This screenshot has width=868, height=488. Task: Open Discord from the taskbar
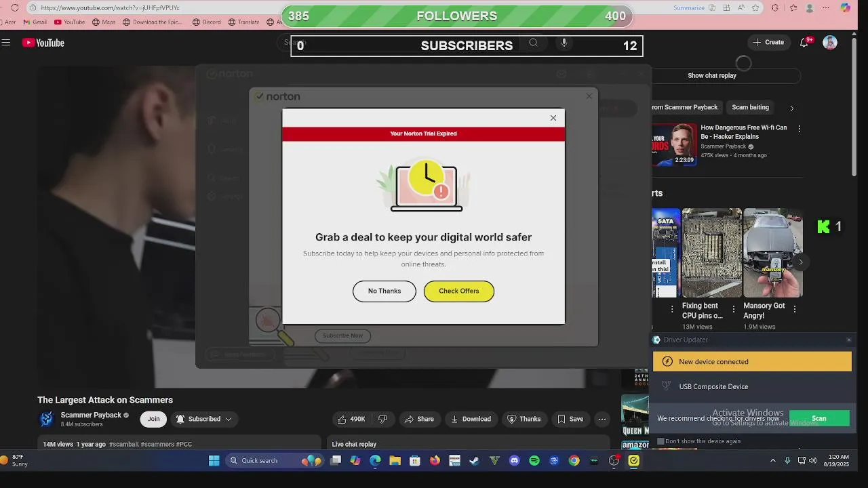[x=514, y=461]
